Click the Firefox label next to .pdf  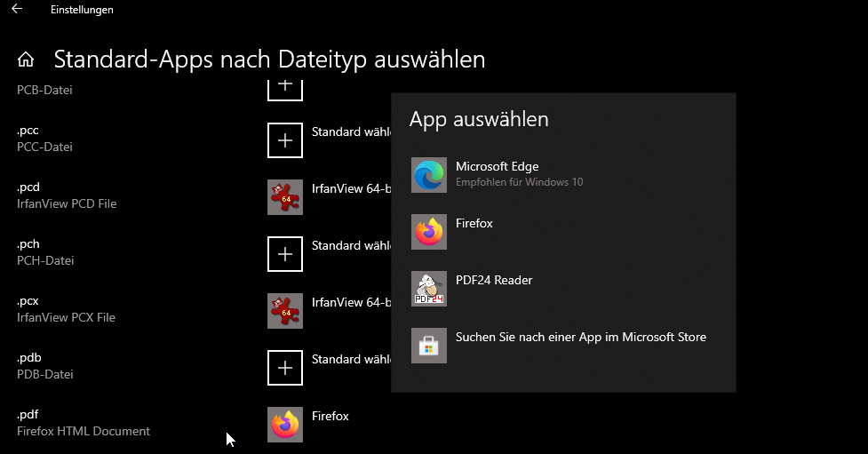330,417
